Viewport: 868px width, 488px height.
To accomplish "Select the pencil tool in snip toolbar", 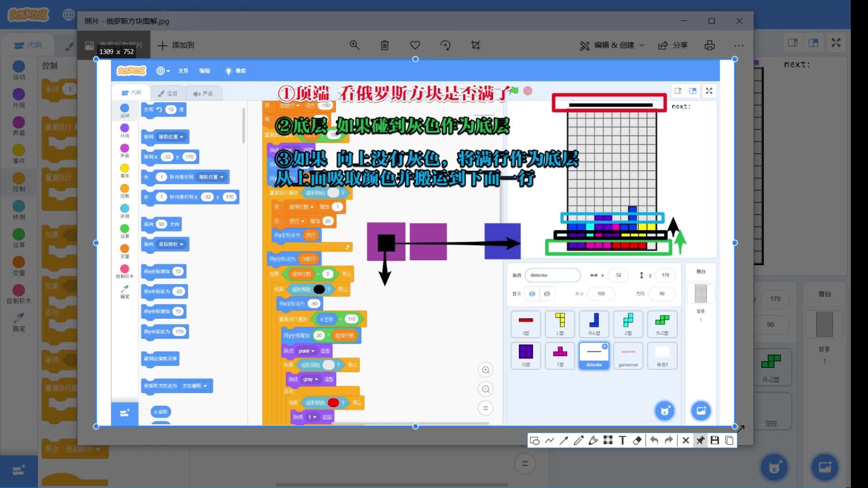I will pos(579,441).
